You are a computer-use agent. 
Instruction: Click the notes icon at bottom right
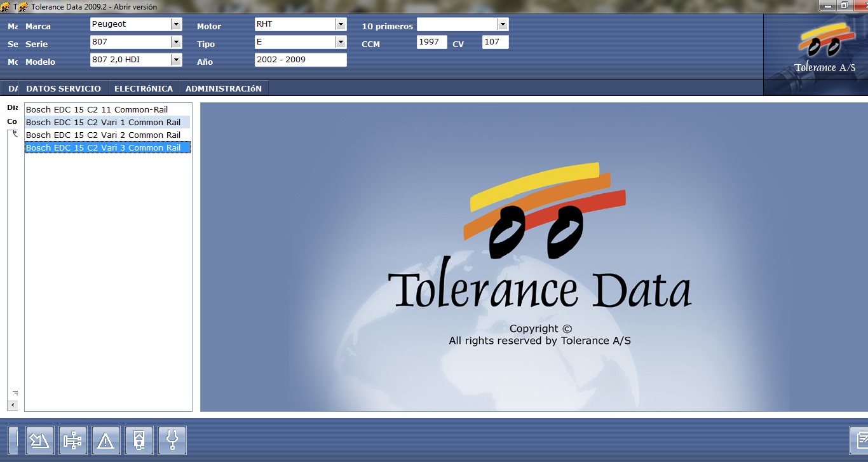[x=859, y=440]
